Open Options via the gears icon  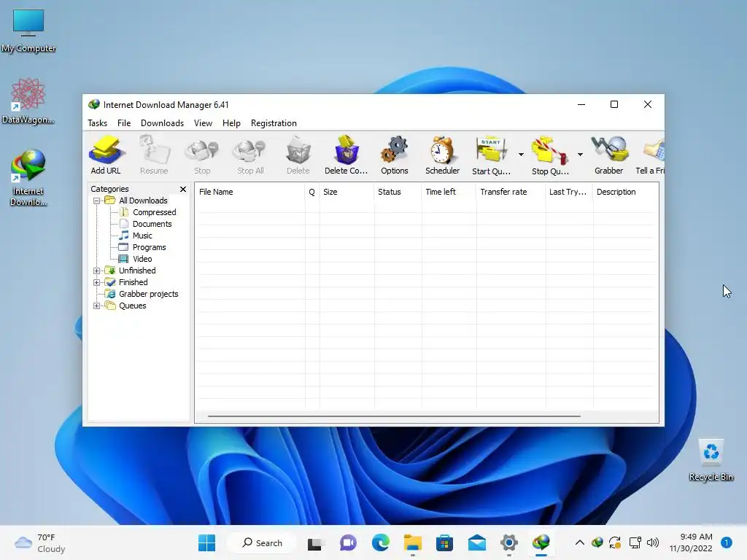click(395, 155)
